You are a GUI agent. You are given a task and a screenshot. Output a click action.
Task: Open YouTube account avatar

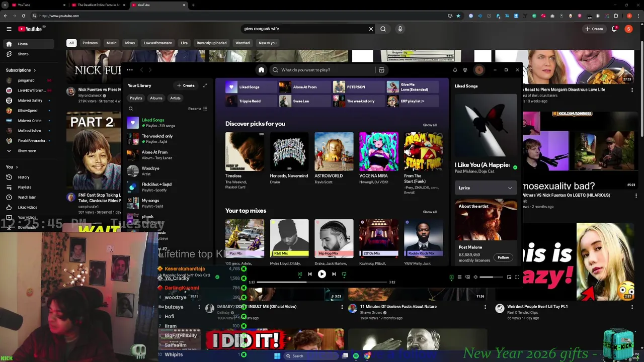(628, 29)
